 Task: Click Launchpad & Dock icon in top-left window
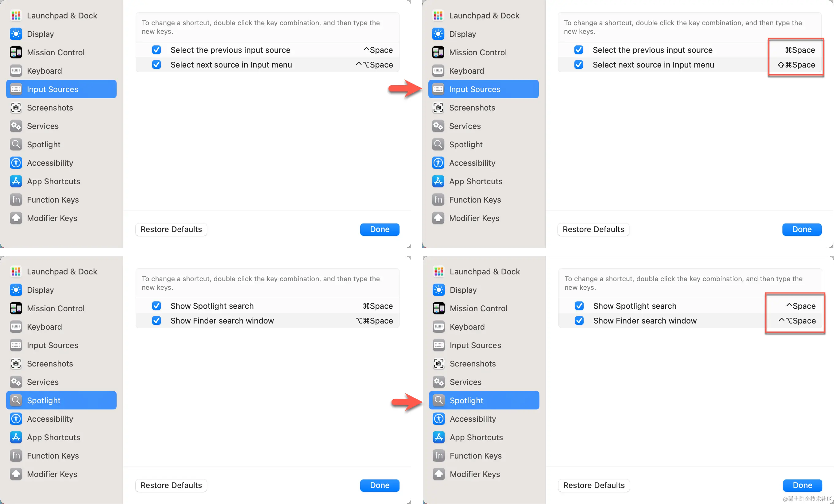(x=16, y=16)
